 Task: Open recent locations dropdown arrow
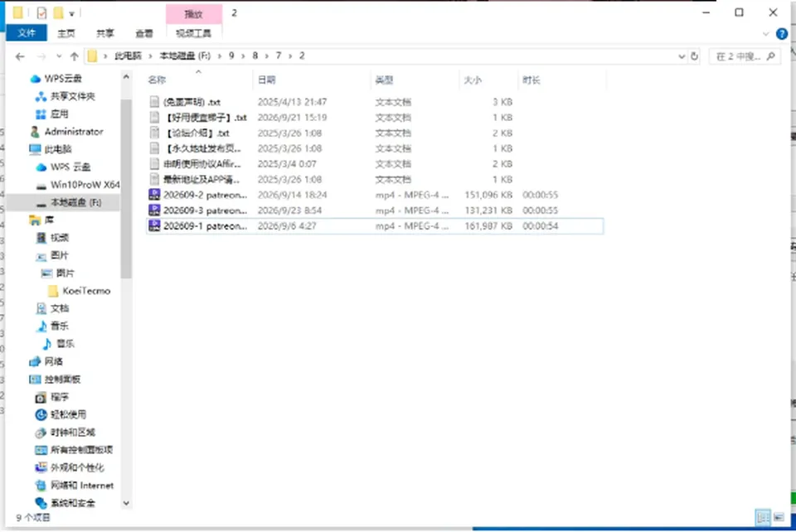pos(59,56)
